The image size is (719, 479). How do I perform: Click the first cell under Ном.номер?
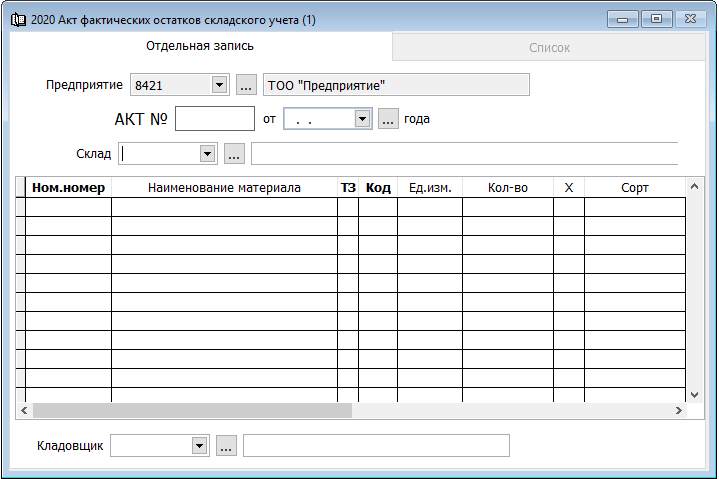68,207
